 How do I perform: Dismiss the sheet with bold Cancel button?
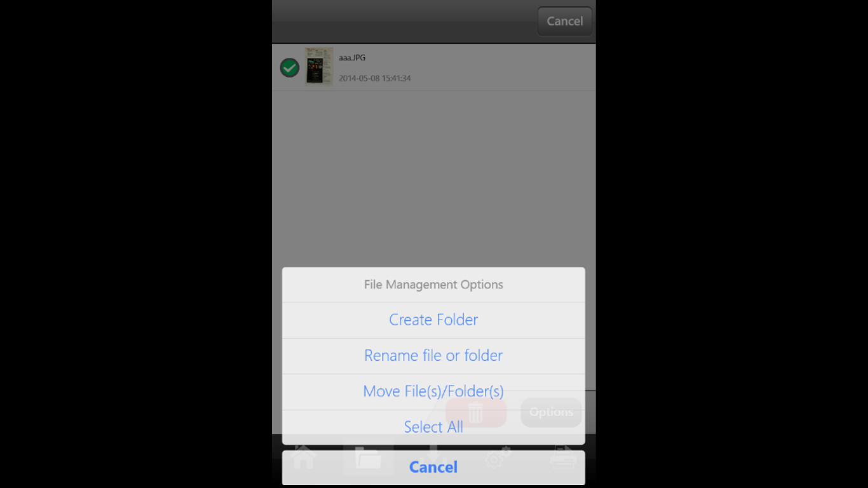click(433, 467)
